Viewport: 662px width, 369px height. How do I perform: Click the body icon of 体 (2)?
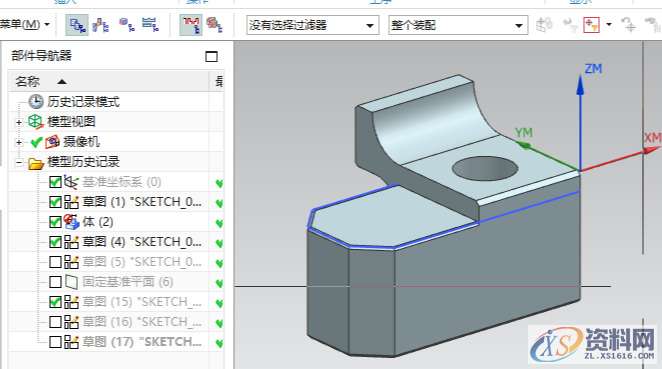click(x=71, y=222)
